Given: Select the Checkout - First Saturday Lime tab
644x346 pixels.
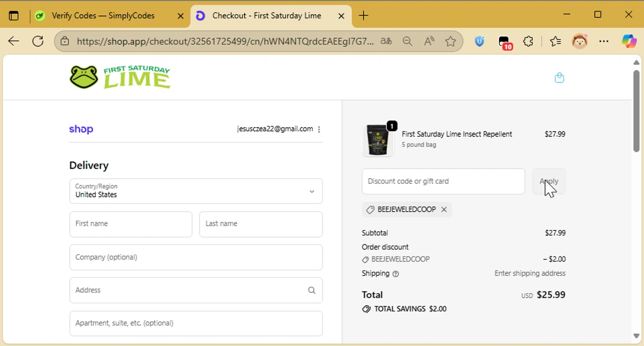Looking at the screenshot, I should pyautogui.click(x=271, y=16).
